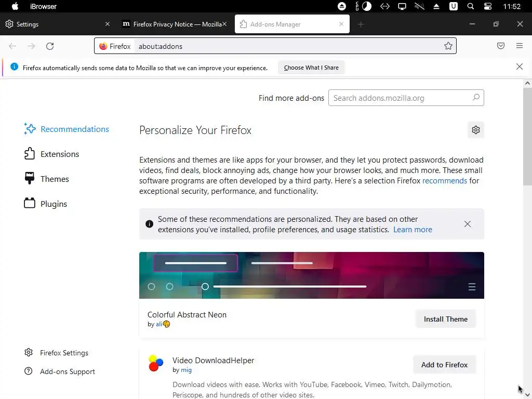The width and height of the screenshot is (532, 399).
Task: Open the Themes category
Action: [46, 179]
